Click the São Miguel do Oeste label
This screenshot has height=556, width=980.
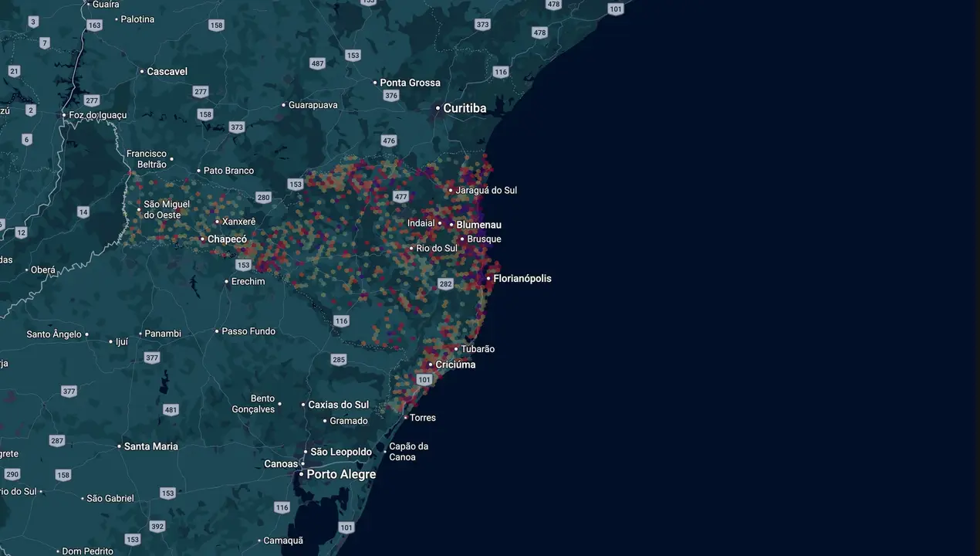tap(167, 209)
